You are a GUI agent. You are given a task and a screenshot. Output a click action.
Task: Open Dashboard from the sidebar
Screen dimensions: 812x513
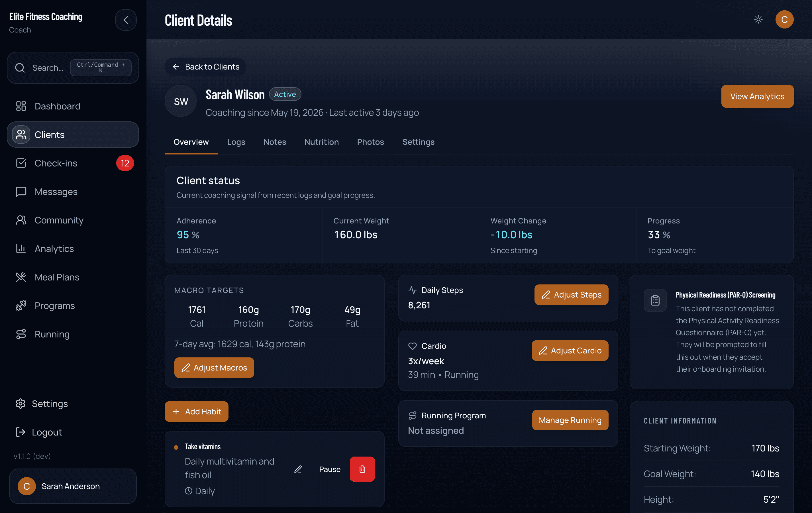(x=73, y=106)
